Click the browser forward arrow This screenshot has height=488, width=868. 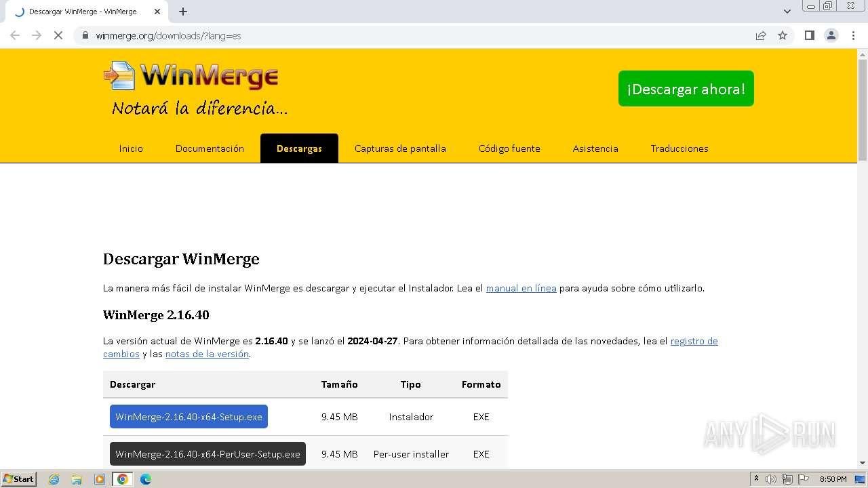pyautogui.click(x=37, y=35)
